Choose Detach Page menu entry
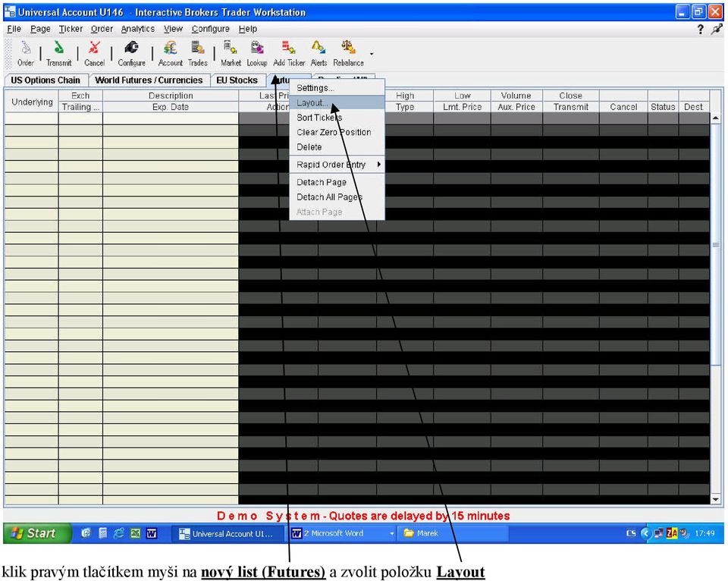 click(x=337, y=183)
